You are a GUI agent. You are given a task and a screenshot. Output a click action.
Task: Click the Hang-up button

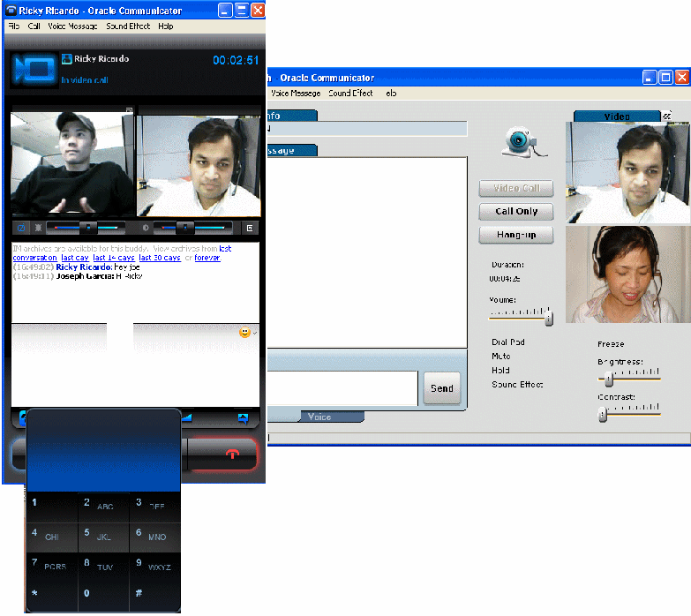click(516, 235)
